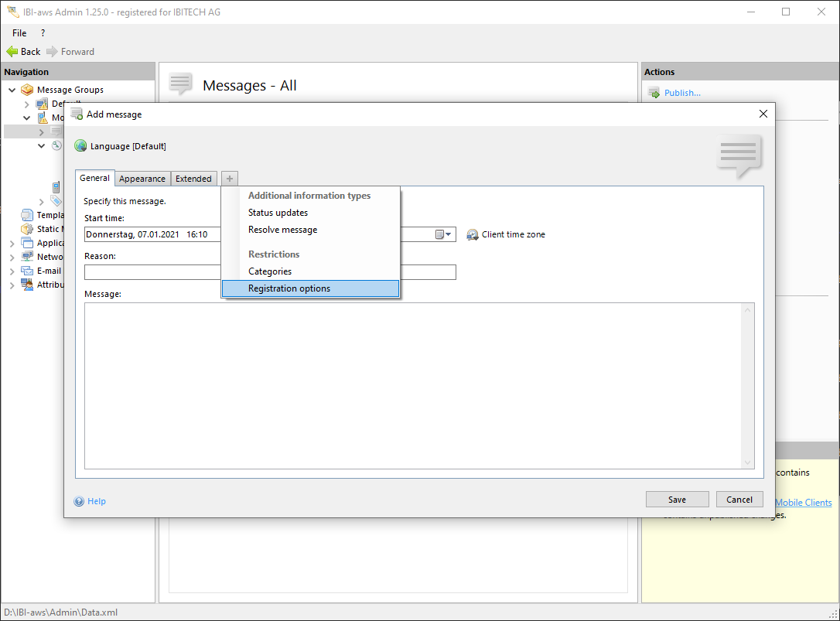Select Status updates in the popup menu
The height and width of the screenshot is (621, 840).
(x=278, y=213)
